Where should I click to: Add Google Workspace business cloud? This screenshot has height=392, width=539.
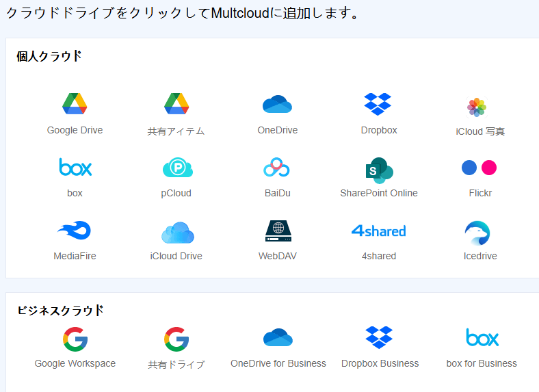point(75,339)
